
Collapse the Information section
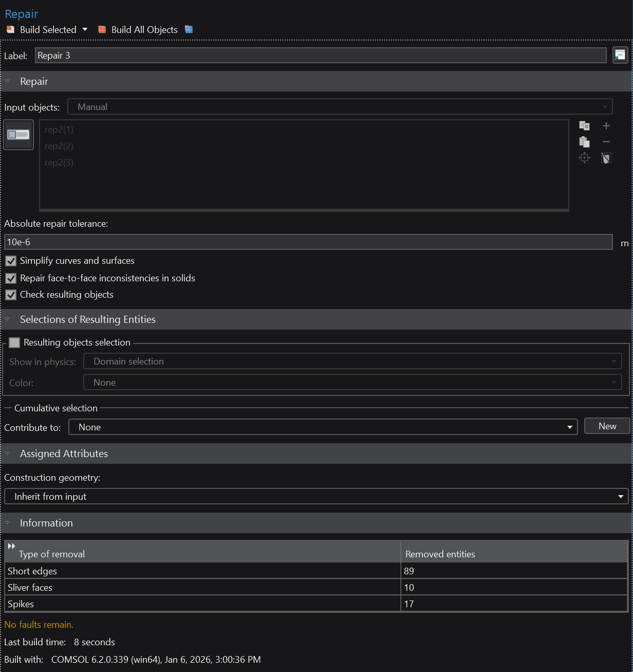coord(8,523)
